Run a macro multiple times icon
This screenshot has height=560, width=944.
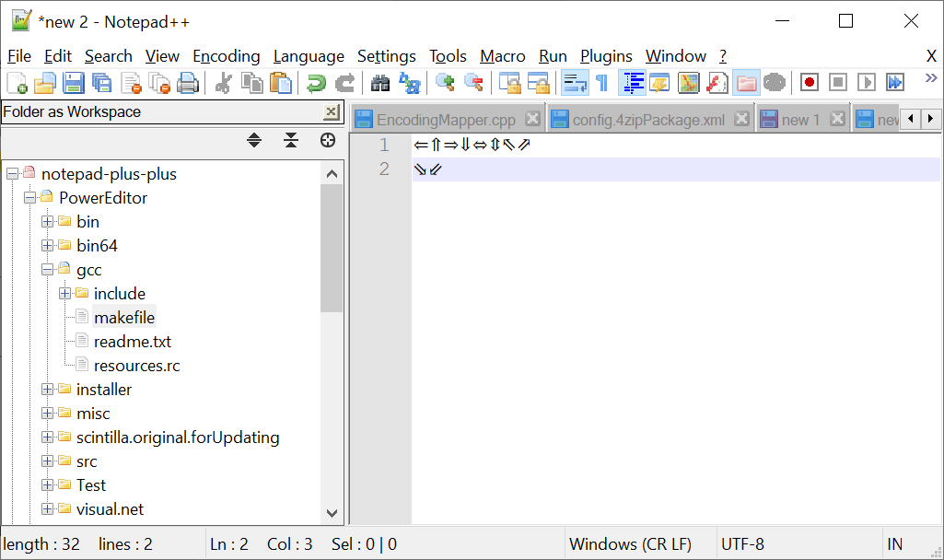[x=895, y=83]
